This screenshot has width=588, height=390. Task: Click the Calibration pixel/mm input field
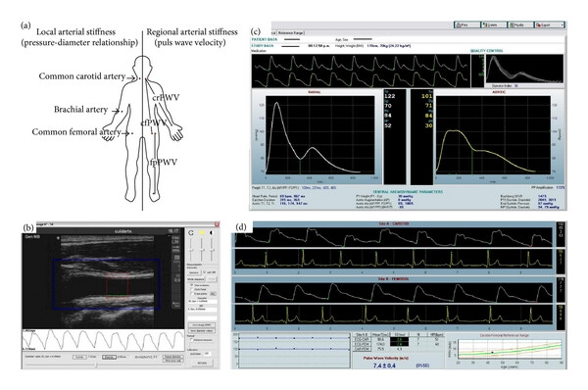coord(206,353)
